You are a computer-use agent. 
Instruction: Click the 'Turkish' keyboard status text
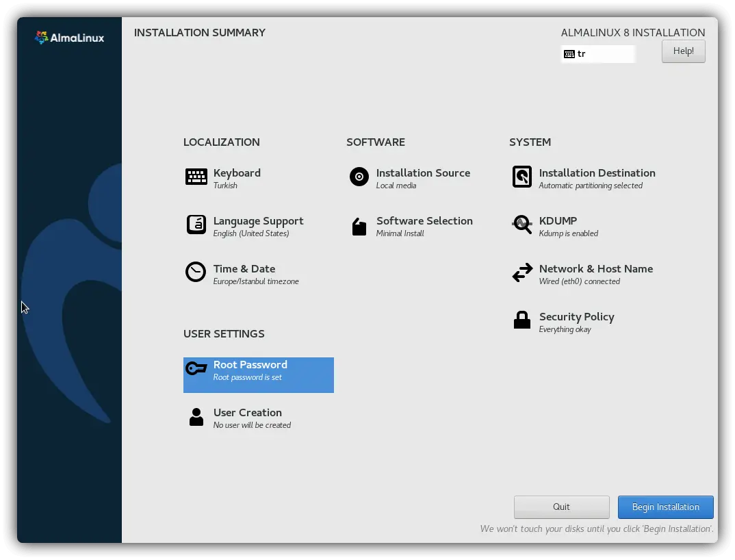coord(225,186)
